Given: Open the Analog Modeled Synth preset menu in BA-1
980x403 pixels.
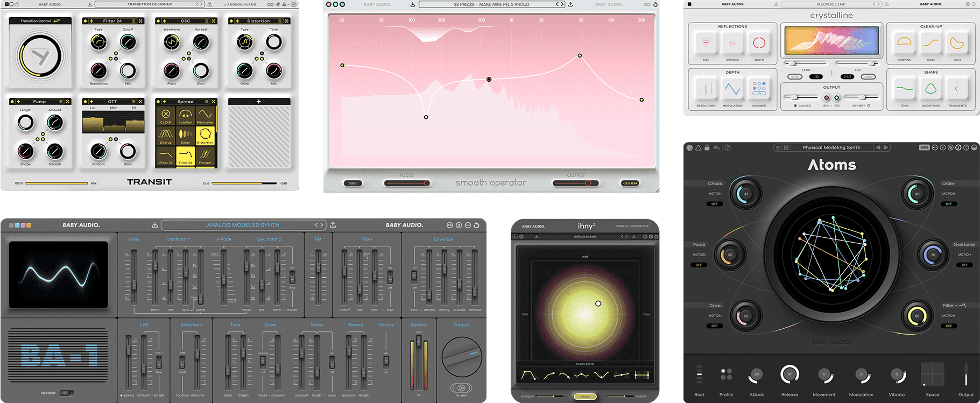Looking at the screenshot, I should (243, 225).
